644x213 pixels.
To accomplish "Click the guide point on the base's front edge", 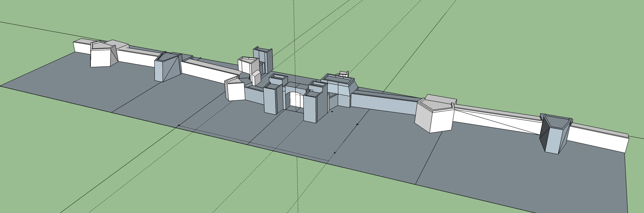I will pos(334,152).
